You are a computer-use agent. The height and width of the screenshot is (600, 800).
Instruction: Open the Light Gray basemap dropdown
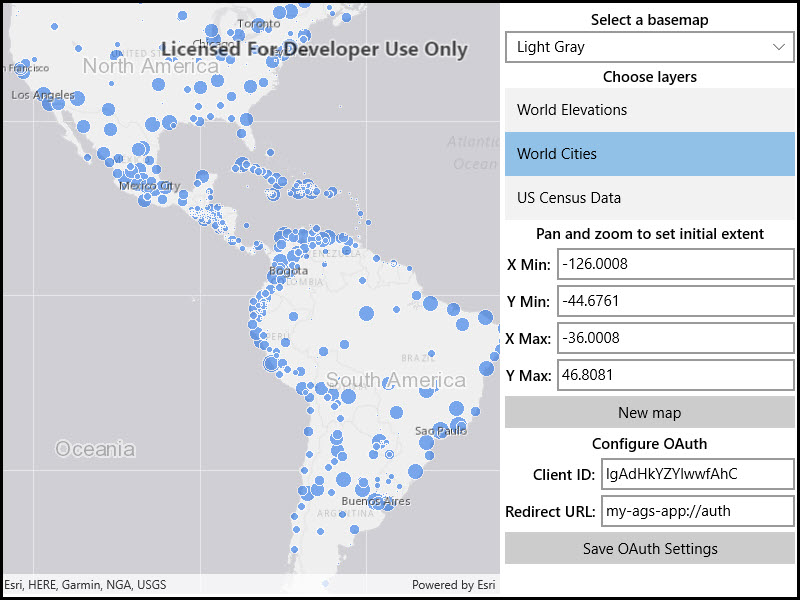coord(649,47)
